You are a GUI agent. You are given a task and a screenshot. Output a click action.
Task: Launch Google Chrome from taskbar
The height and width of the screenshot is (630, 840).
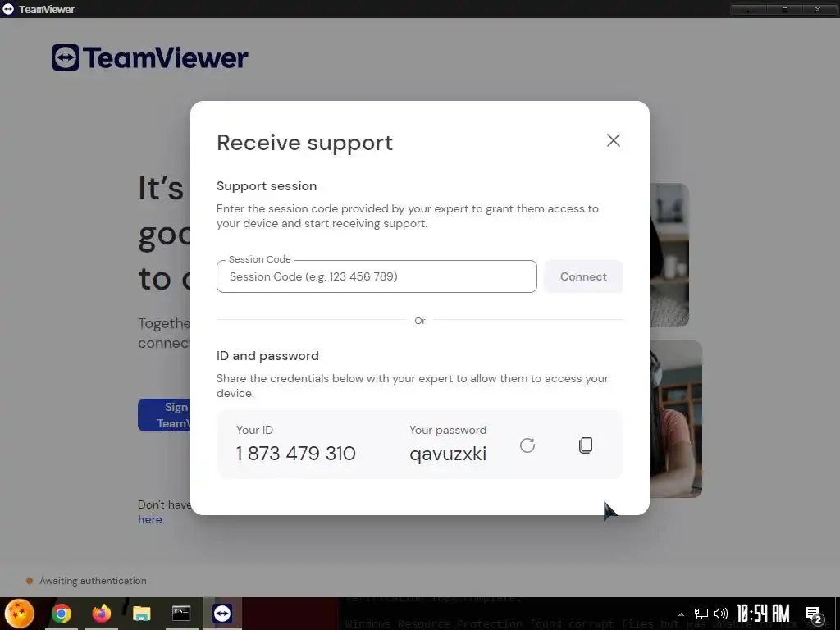click(x=61, y=614)
